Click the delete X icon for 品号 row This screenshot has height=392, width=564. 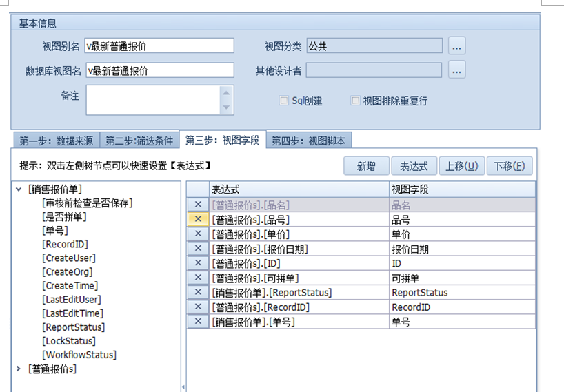click(x=198, y=220)
